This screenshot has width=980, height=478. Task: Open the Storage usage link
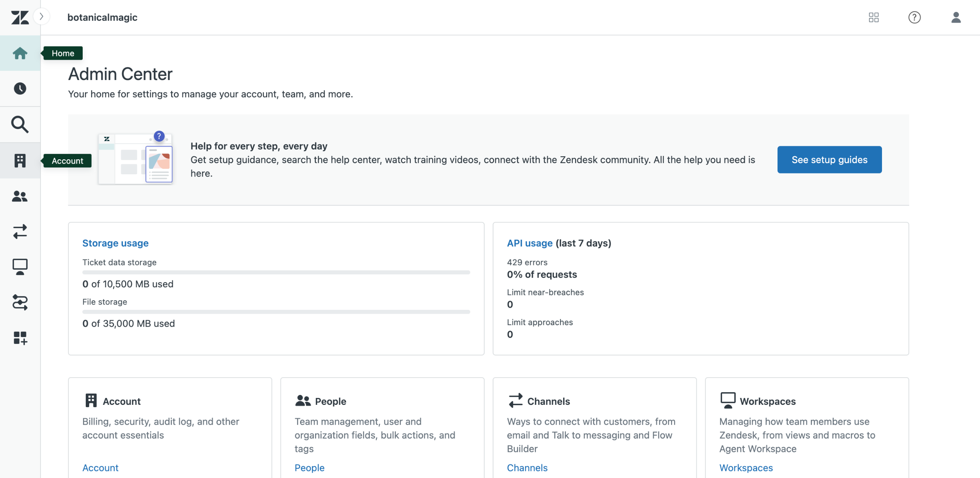(115, 243)
